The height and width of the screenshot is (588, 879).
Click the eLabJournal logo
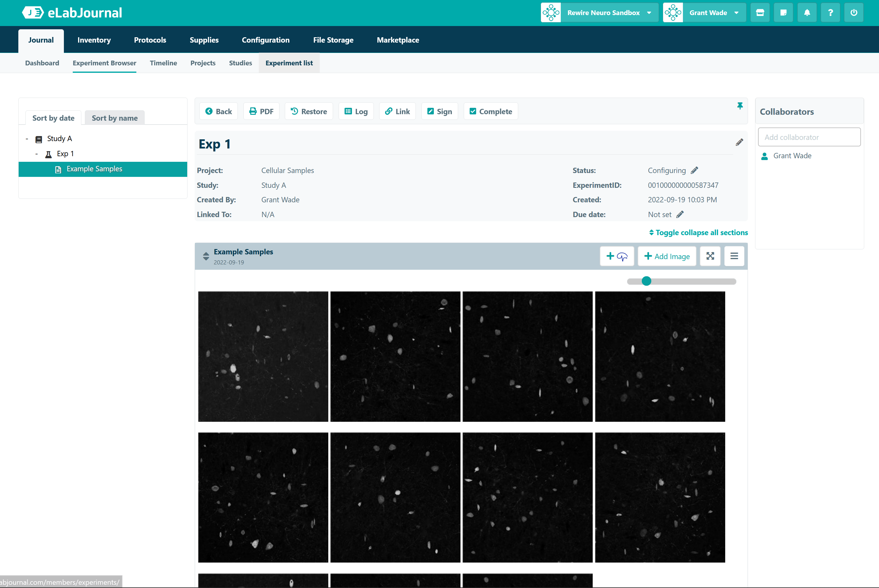pos(72,13)
